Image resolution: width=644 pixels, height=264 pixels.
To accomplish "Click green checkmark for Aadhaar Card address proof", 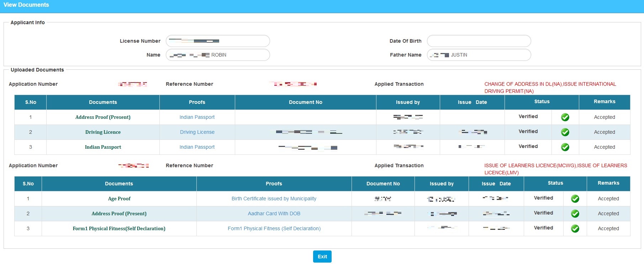I will (575, 213).
